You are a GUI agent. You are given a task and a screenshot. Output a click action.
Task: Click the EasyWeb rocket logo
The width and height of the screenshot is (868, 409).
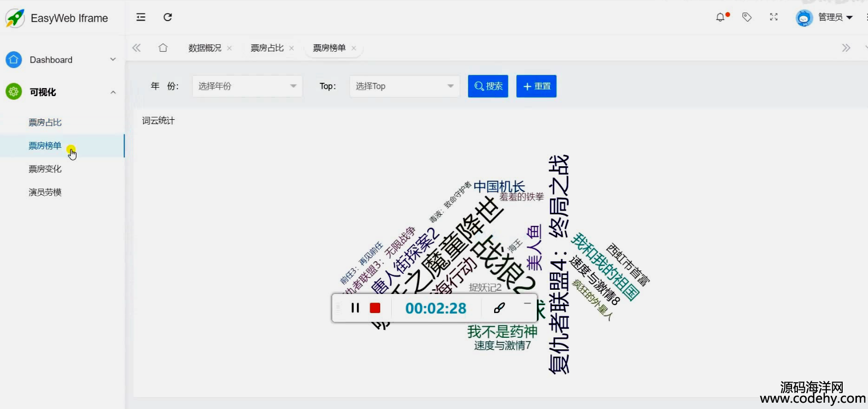coord(15,18)
